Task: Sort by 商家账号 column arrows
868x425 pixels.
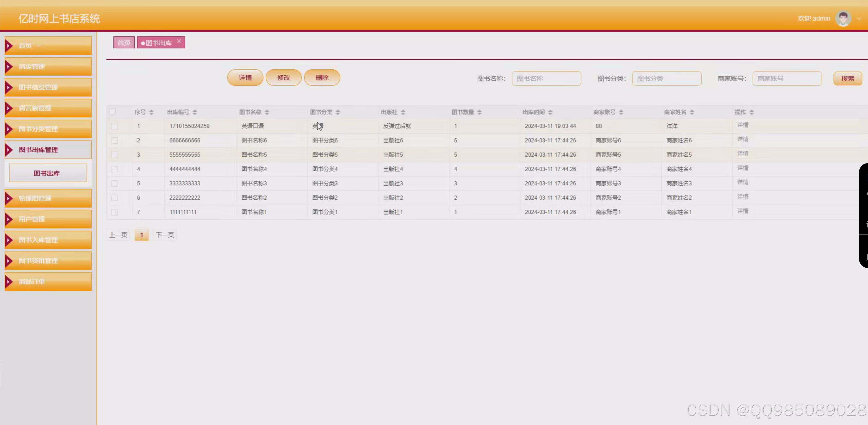Action: click(x=621, y=112)
